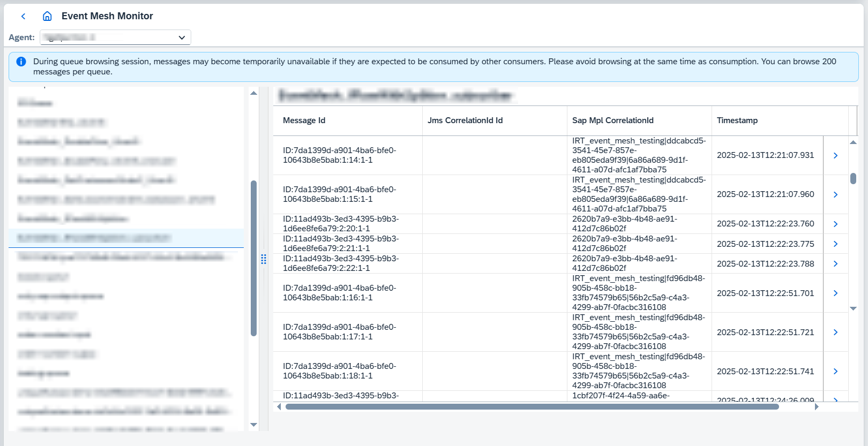868x446 pixels.
Task: Open details for message timestamped 12:22:23.775
Action: point(835,244)
